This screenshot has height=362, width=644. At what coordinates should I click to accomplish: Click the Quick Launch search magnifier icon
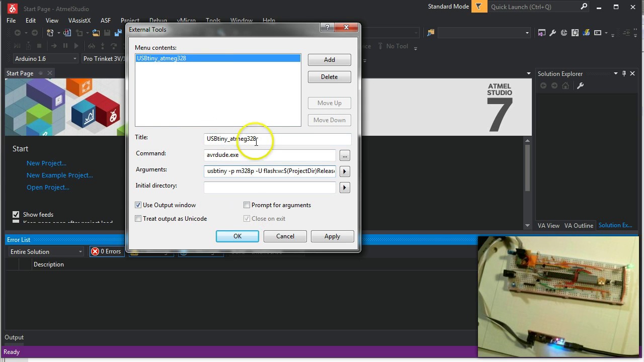coord(584,7)
